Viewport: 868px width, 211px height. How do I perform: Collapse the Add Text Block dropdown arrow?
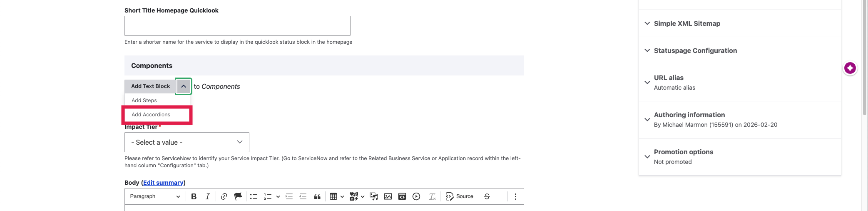click(183, 86)
